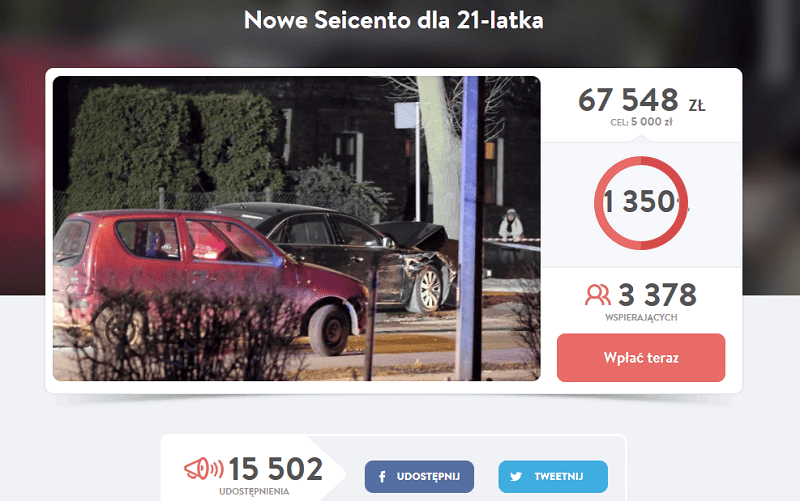Click the circular 1 350% progress indicator
Screen dimensions: 800x501
click(x=641, y=203)
